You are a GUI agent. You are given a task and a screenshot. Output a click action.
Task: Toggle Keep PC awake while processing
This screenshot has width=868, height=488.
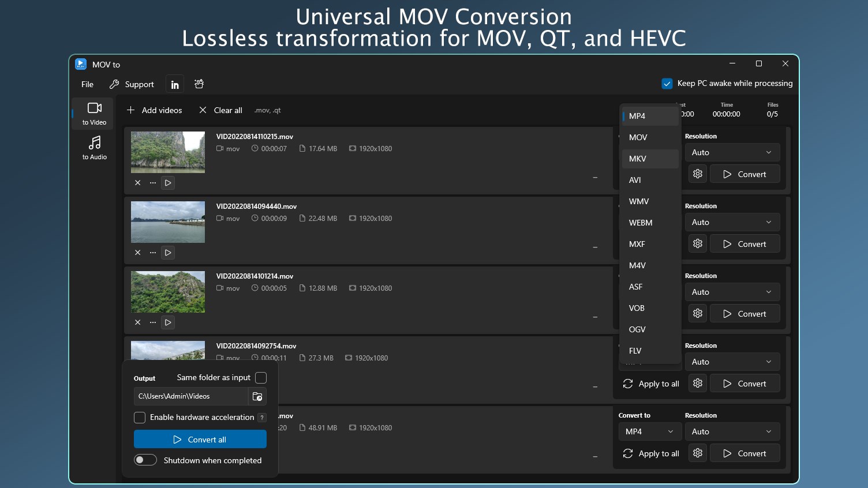click(x=667, y=84)
